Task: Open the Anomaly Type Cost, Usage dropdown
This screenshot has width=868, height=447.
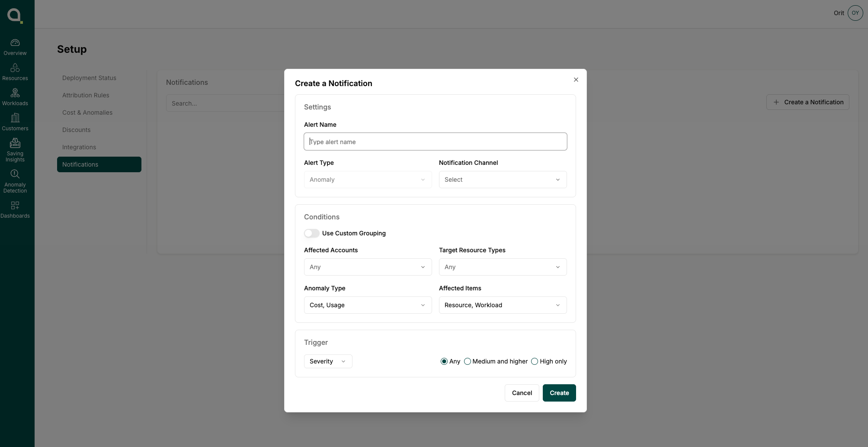Action: pos(368,305)
